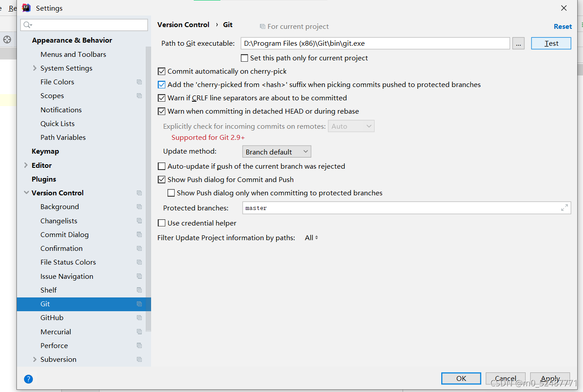Click the Reset link
Viewport: 583px width, 392px height.
563,27
